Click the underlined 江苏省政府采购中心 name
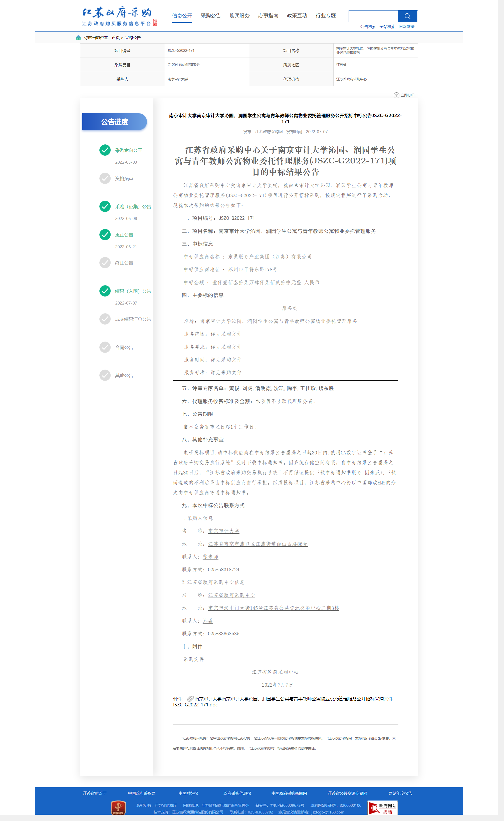504x821 pixels. [232, 595]
